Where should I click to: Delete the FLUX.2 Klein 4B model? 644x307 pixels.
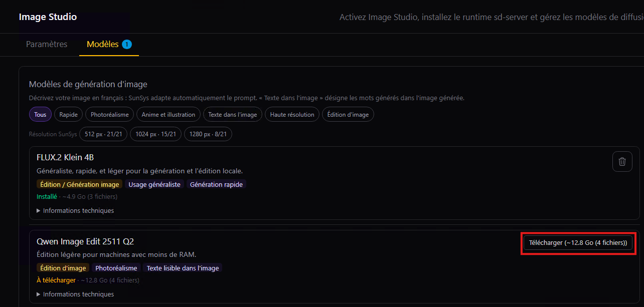622,162
